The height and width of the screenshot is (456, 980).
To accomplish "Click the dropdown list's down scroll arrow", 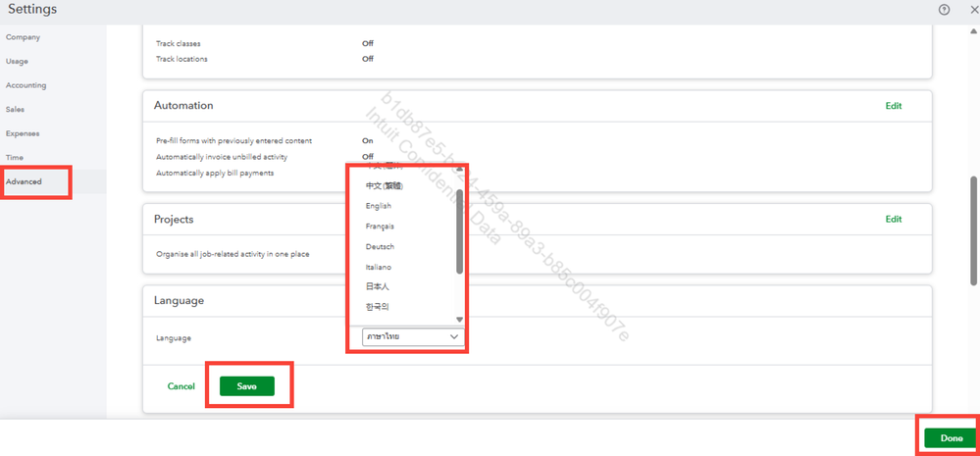I will click(x=459, y=320).
